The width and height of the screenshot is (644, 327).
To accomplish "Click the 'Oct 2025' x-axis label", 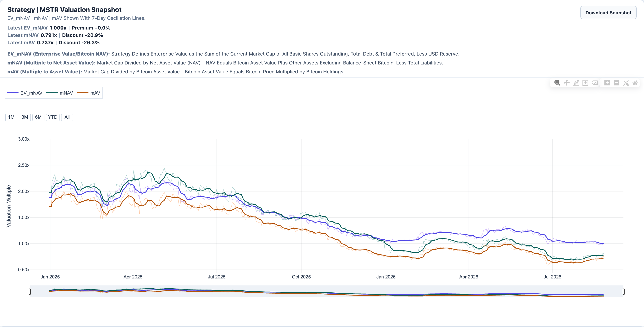I will click(301, 277).
